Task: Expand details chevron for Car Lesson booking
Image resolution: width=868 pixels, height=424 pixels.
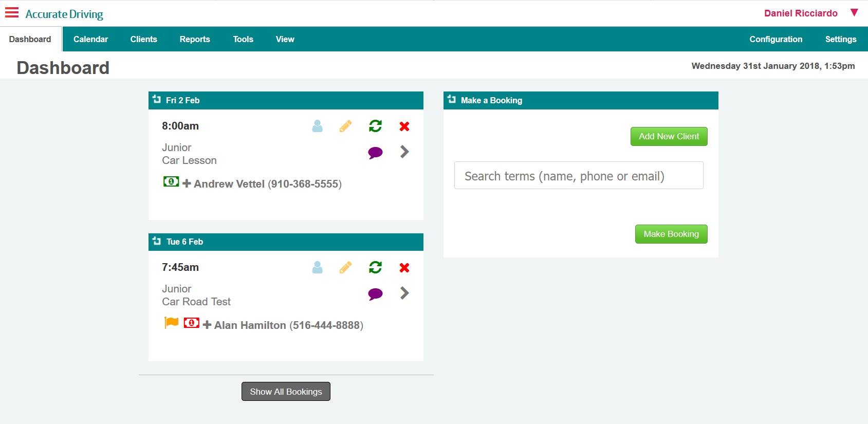Action: click(x=404, y=152)
